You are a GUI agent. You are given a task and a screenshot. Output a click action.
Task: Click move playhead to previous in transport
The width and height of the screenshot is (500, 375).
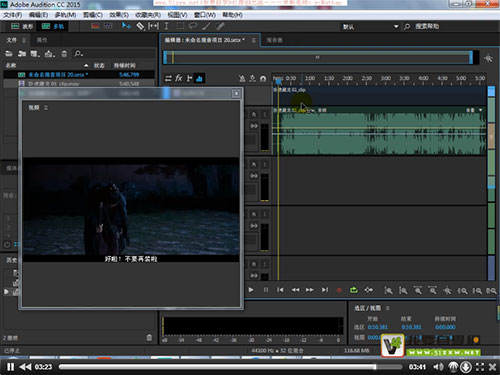coord(280,290)
